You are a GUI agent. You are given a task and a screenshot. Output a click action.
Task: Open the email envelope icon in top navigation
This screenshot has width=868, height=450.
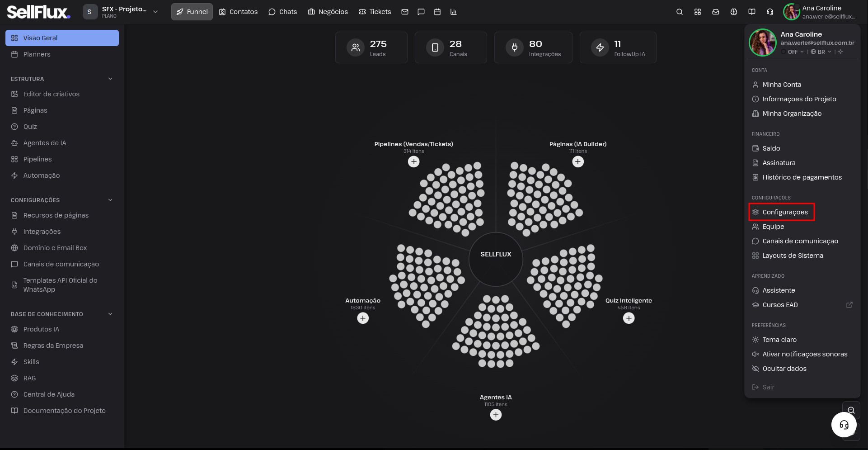pos(405,12)
